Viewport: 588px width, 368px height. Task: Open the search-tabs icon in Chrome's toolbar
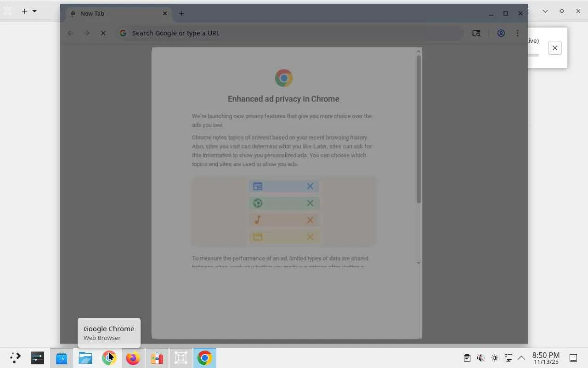476,33
